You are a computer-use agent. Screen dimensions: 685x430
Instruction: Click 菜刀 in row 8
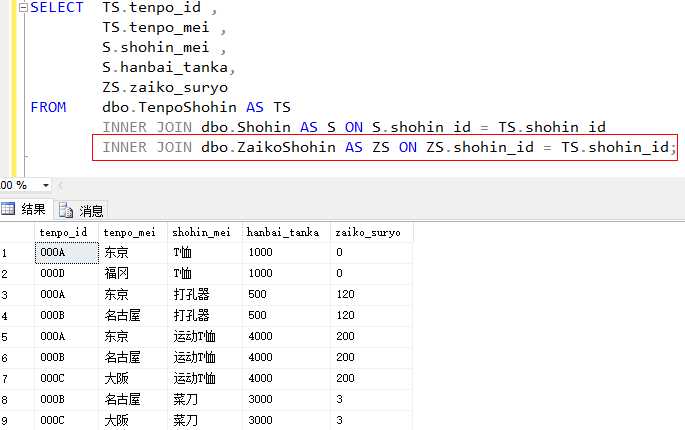click(x=204, y=399)
